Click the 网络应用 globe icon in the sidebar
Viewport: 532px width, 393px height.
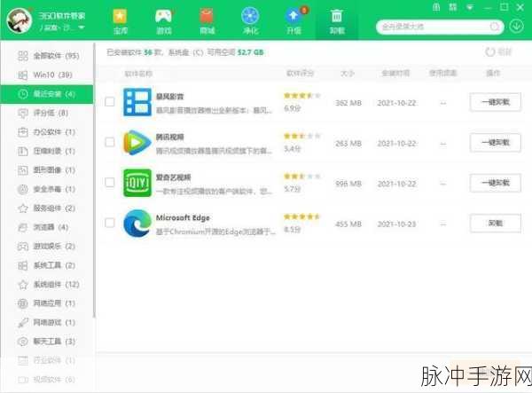tap(23, 303)
